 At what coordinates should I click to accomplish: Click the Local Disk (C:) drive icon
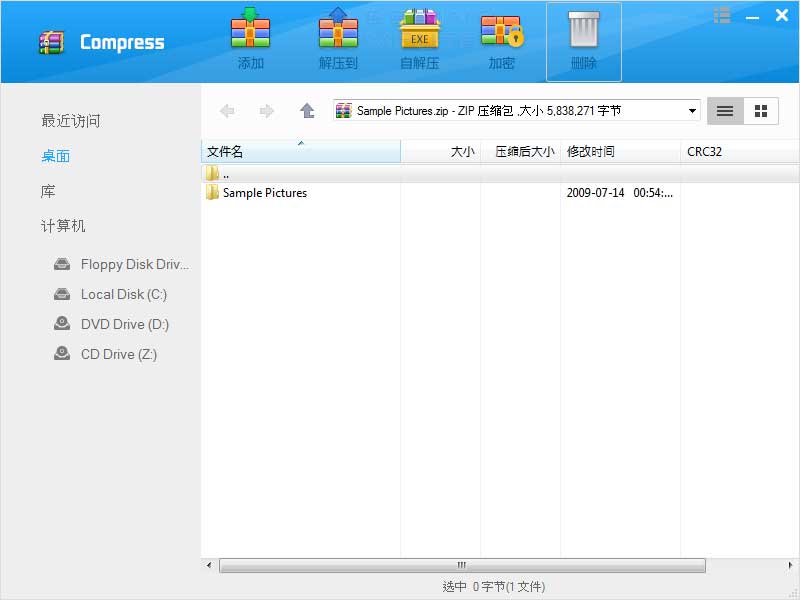click(62, 294)
